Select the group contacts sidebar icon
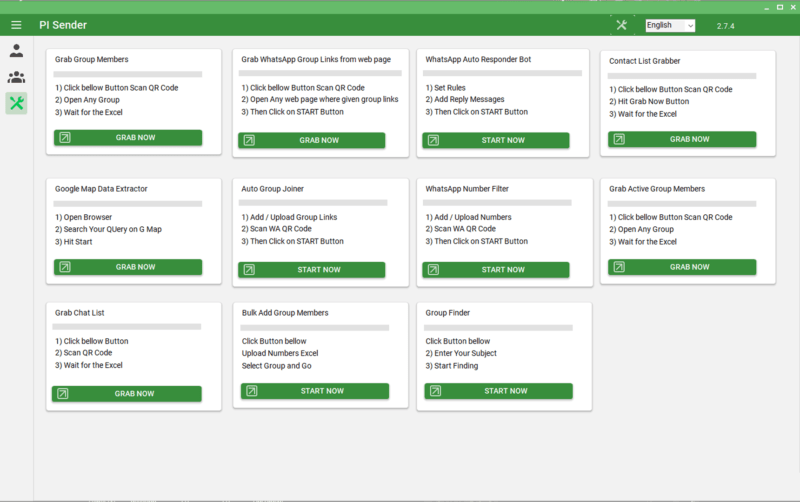This screenshot has height=502, width=800. [16, 77]
